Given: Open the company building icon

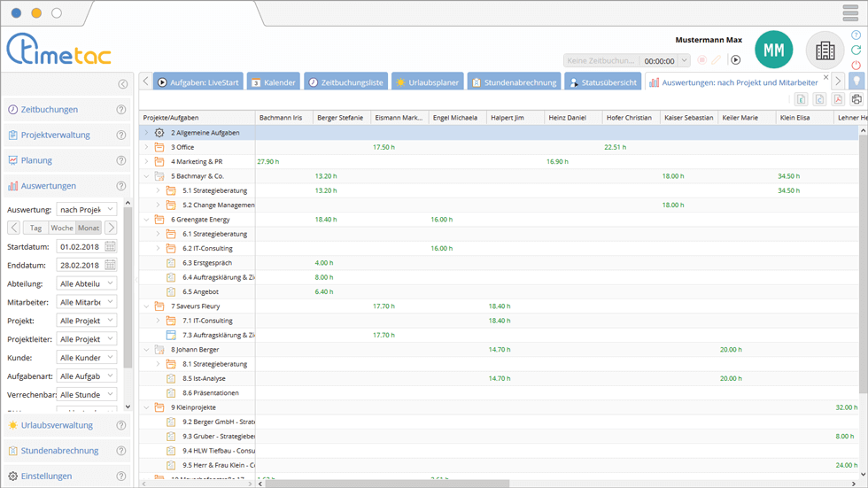Looking at the screenshot, I should point(825,50).
